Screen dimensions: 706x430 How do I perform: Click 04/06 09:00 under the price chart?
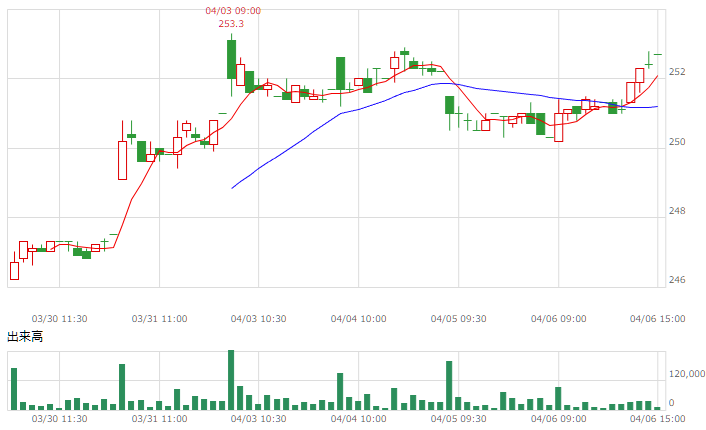558,319
